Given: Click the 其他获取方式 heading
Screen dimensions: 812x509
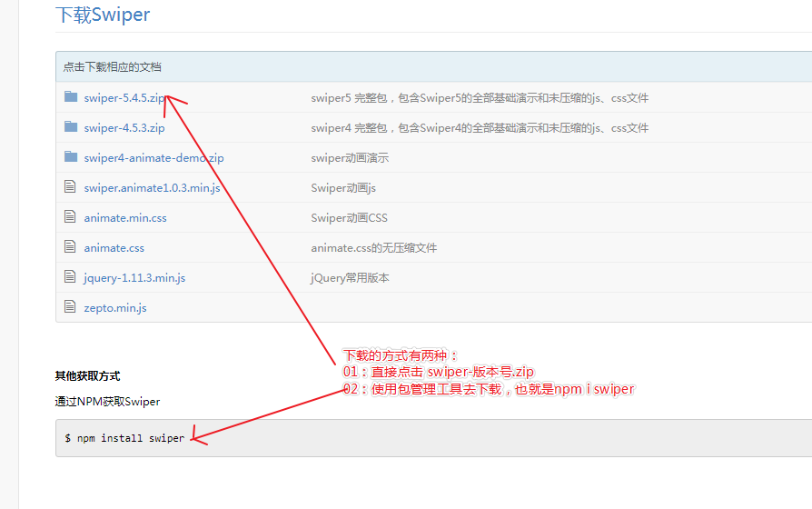Looking at the screenshot, I should coord(87,376).
